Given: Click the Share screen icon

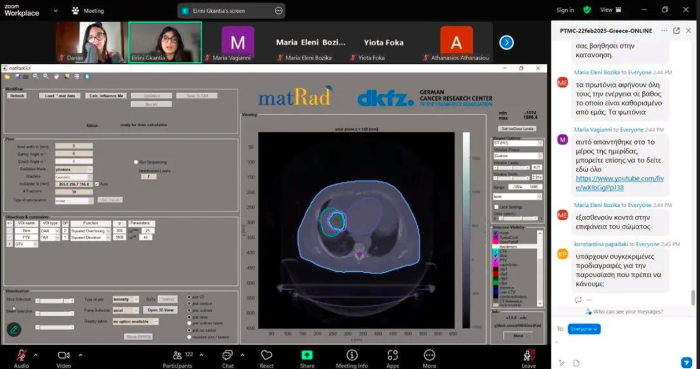Looking at the screenshot, I should [x=307, y=355].
